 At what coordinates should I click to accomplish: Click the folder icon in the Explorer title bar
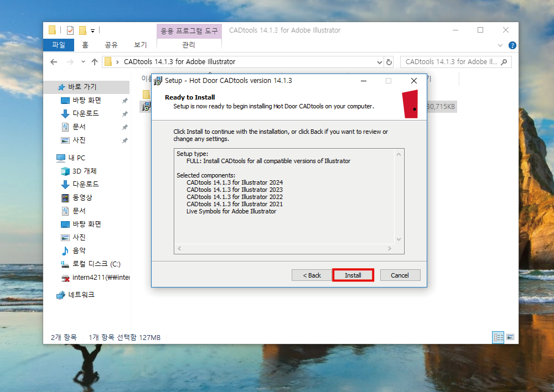pos(52,30)
